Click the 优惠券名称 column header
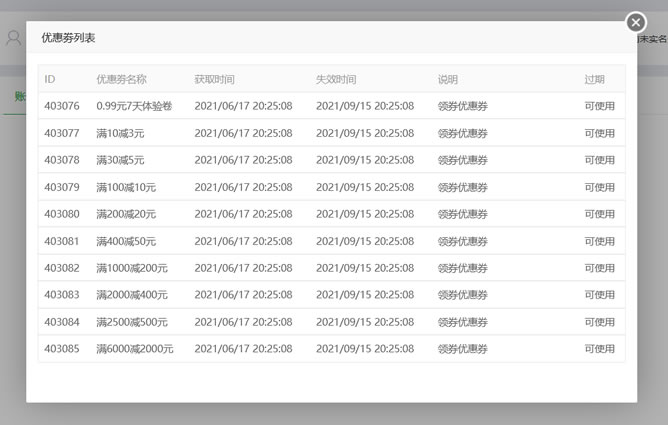Screen dimensions: 668x425 [x=121, y=79]
